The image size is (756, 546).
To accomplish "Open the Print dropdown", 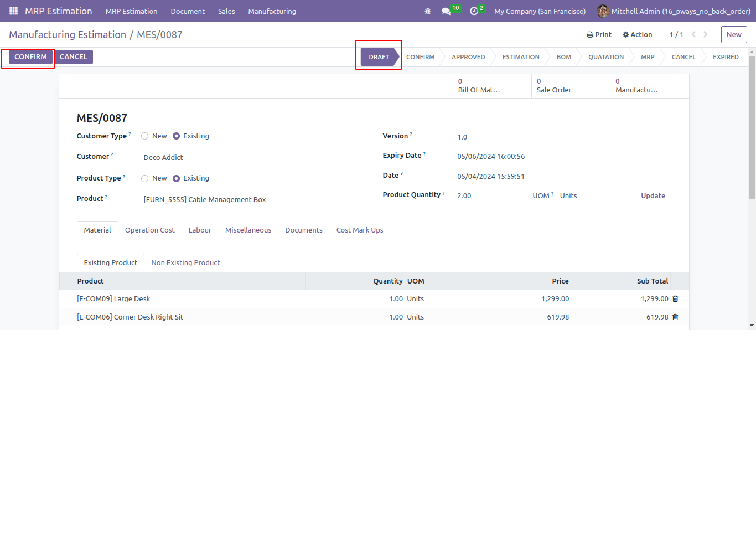I will click(599, 34).
